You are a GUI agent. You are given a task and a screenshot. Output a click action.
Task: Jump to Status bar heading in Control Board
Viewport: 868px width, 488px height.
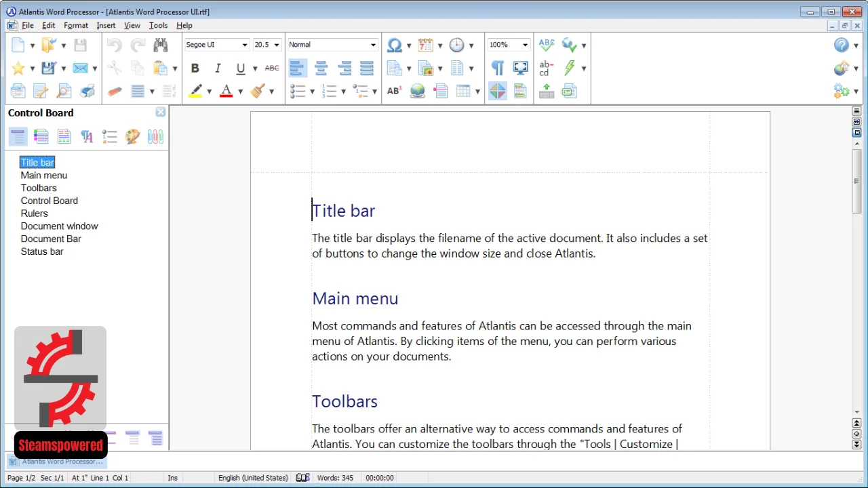42,251
